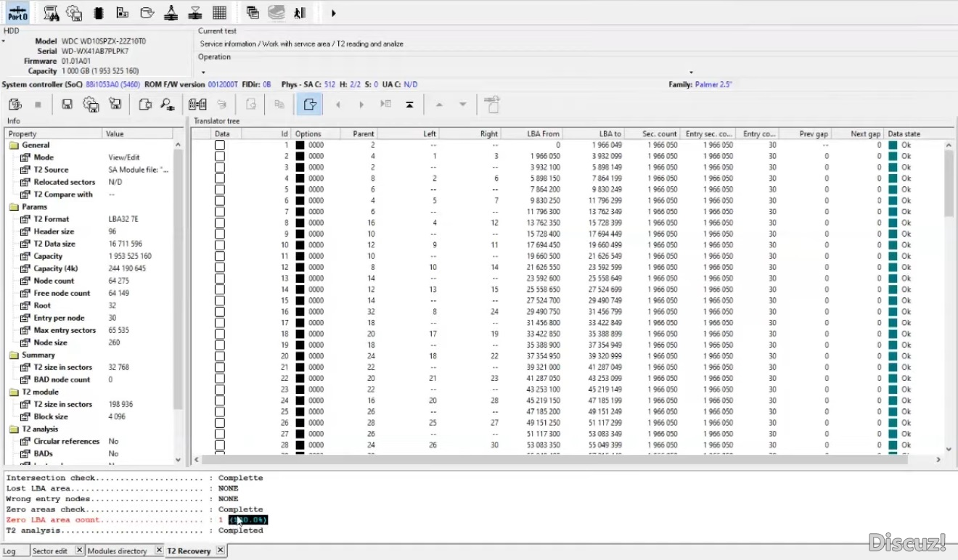Collapse the Params property group

tap(14, 207)
